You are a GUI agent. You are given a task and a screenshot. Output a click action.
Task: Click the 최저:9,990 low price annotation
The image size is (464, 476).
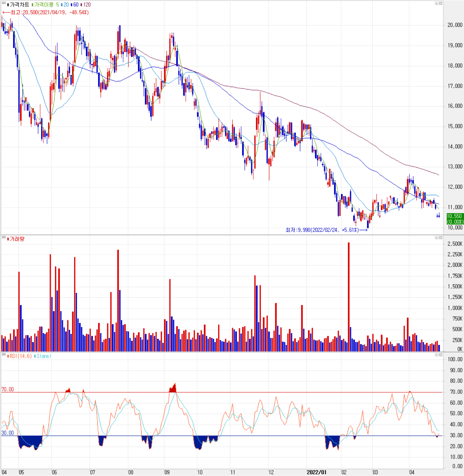(327, 230)
